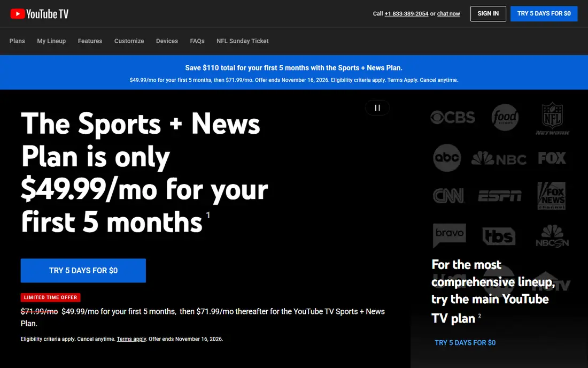The width and height of the screenshot is (588, 368).
Task: Open My Lineup in the navigation
Action: (51, 41)
